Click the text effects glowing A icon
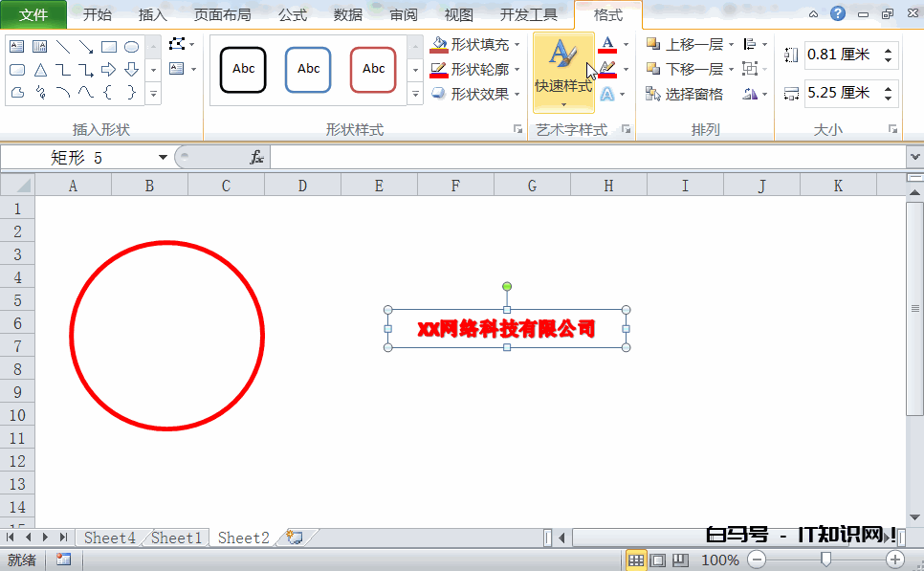The height and width of the screenshot is (571, 924). point(607,94)
